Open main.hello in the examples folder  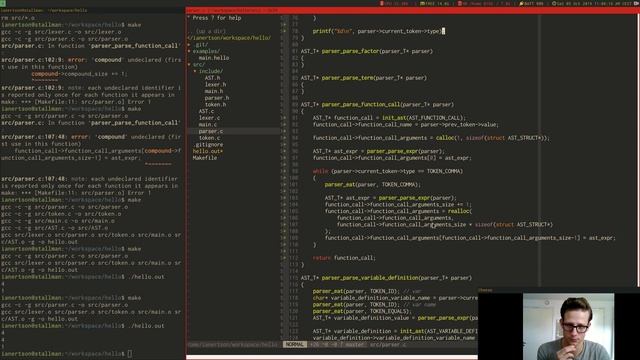point(213,58)
